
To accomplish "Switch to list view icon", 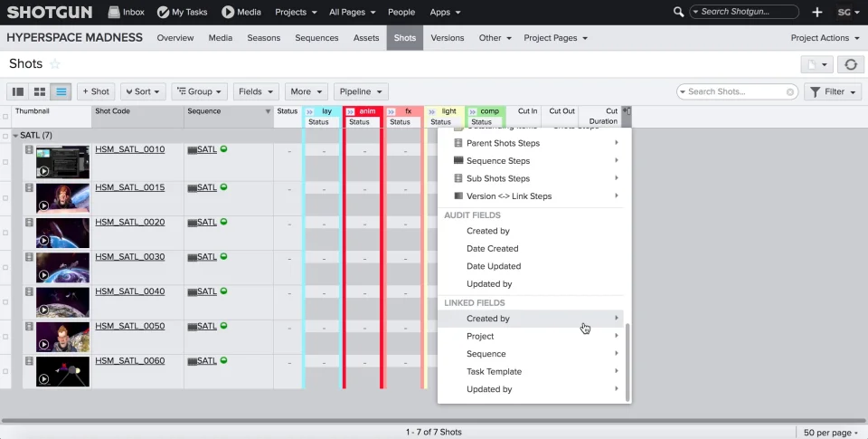I will (61, 91).
